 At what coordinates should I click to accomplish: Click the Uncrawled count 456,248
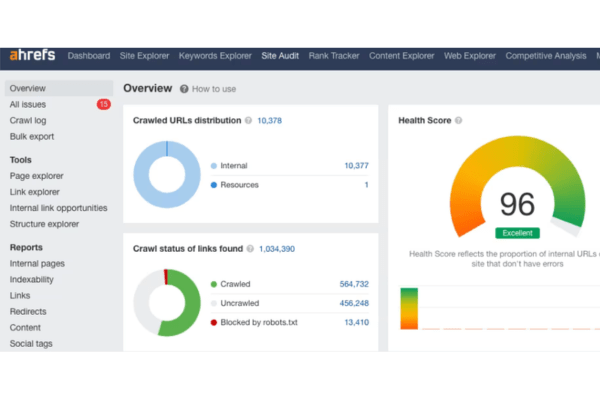354,304
